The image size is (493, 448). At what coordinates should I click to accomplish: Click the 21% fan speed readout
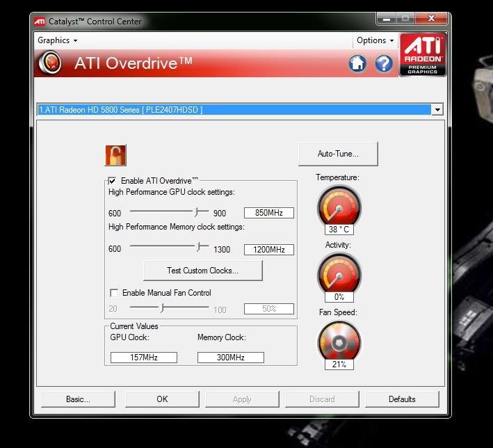(339, 365)
